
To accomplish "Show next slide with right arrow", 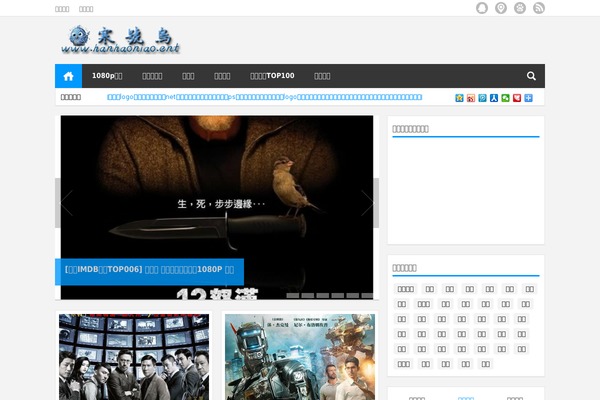I will pyautogui.click(x=369, y=203).
